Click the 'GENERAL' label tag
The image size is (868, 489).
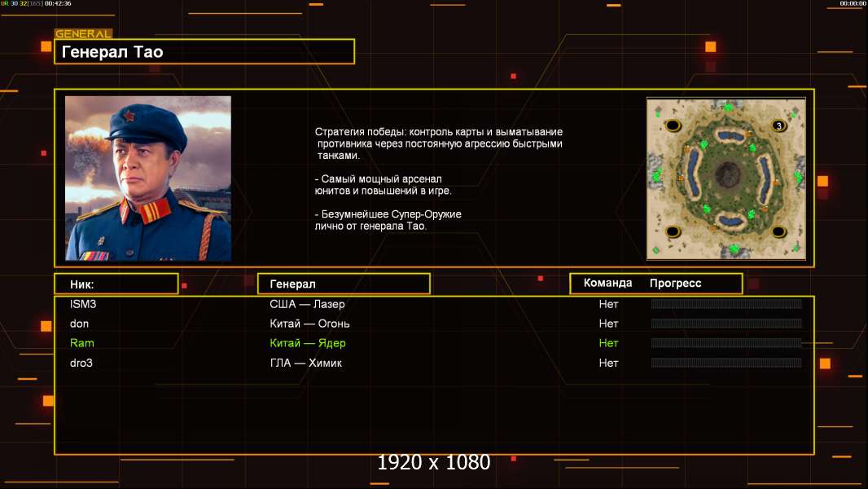[x=84, y=33]
